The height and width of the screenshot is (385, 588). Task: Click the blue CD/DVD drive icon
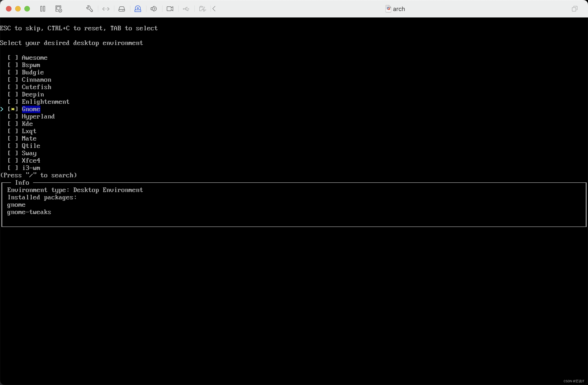[x=138, y=9]
